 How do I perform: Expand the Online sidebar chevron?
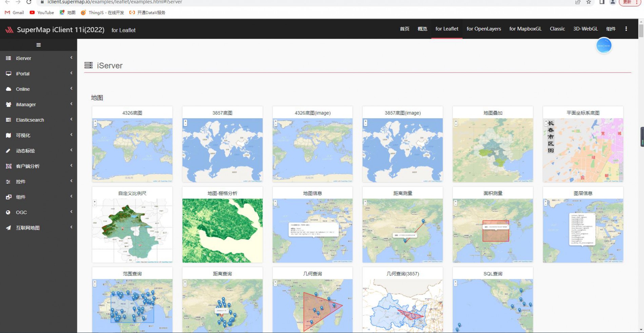[x=71, y=89]
